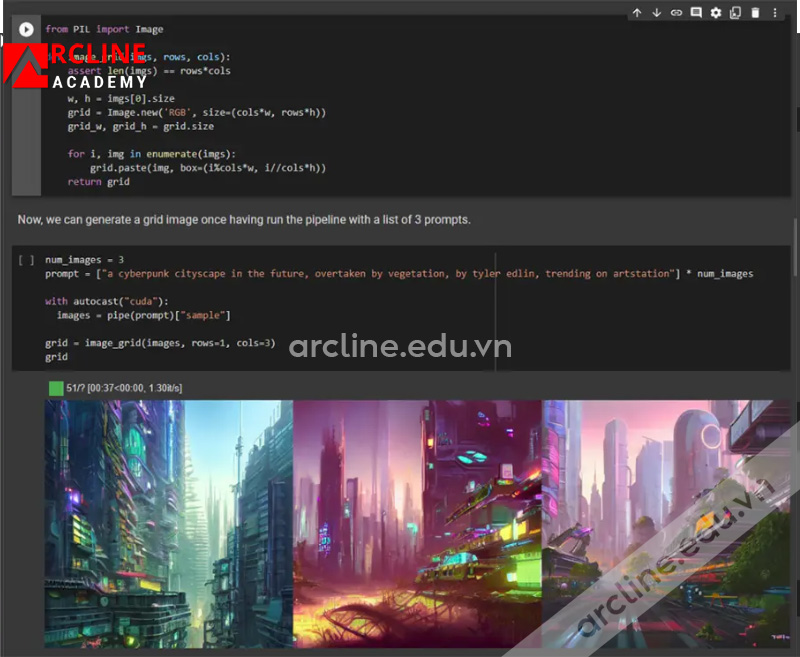Click the green progress bar indicator
This screenshot has width=800, height=657.
(x=55, y=387)
